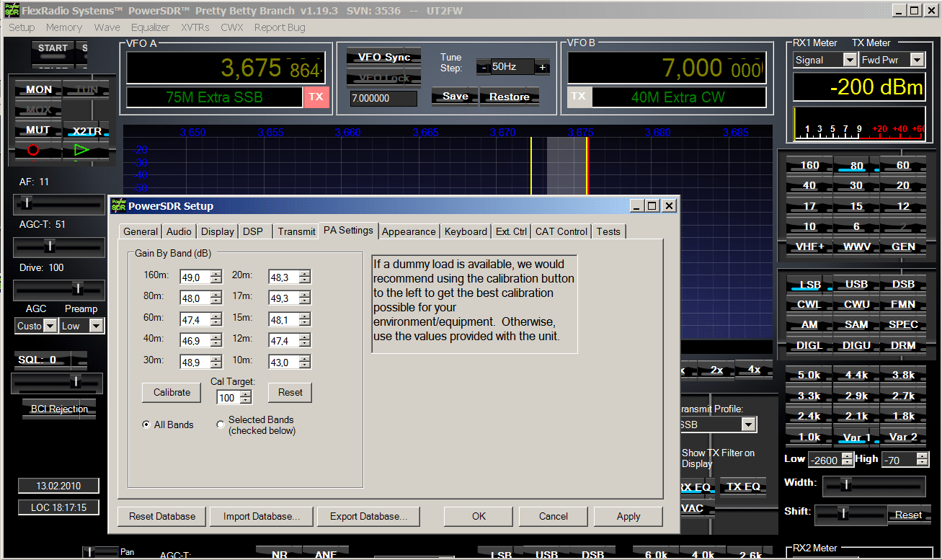Select CWL mode
The image size is (942, 560).
coord(809,304)
